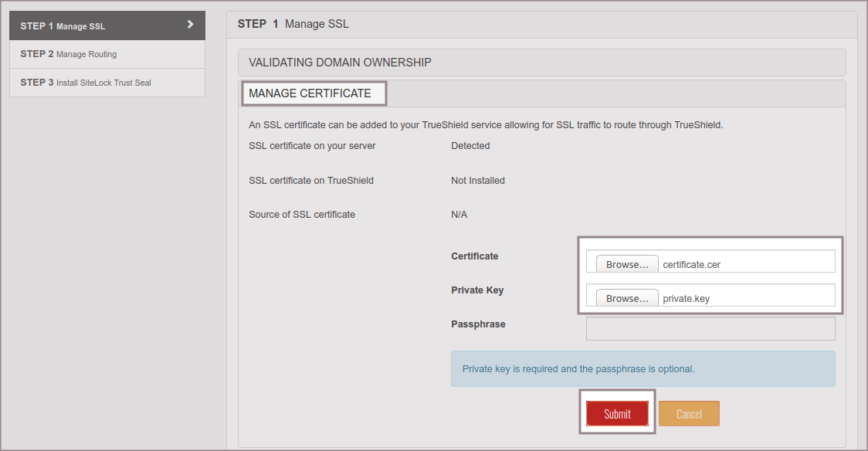The height and width of the screenshot is (451, 868).
Task: Collapse the Manage Certificate section
Action: click(x=310, y=93)
